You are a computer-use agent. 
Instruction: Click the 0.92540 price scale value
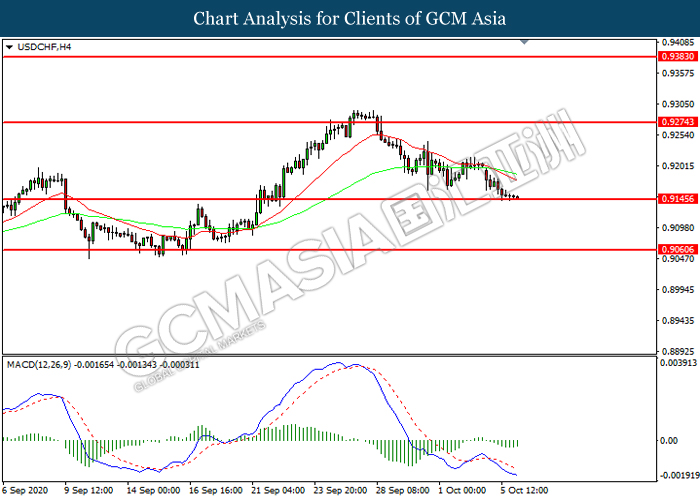click(x=678, y=135)
